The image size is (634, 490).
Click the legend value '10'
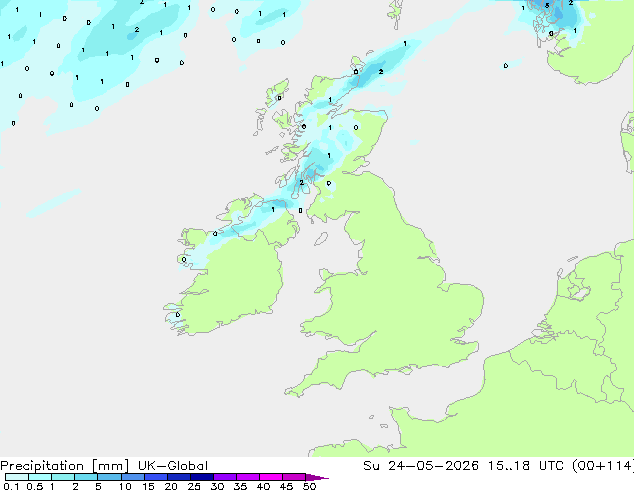click(x=125, y=486)
